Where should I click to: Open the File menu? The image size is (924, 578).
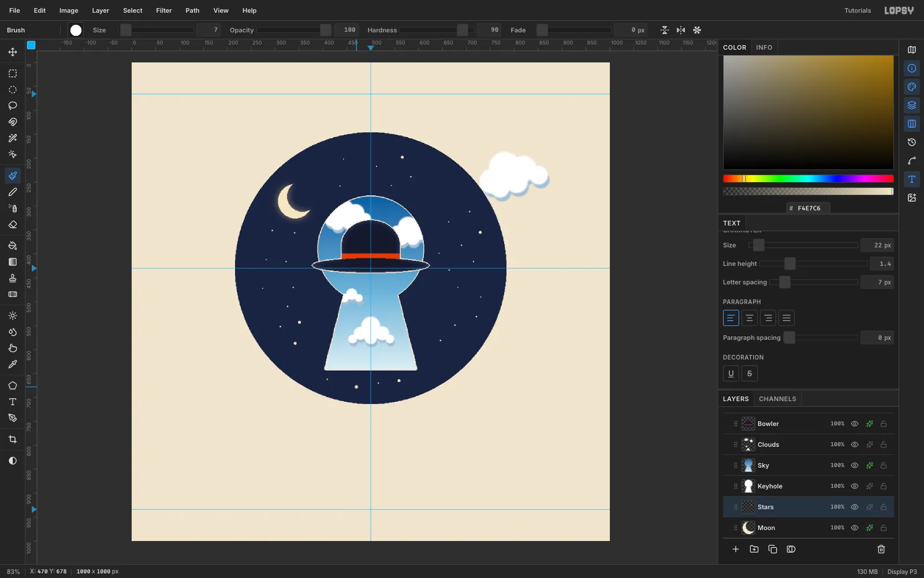[14, 10]
